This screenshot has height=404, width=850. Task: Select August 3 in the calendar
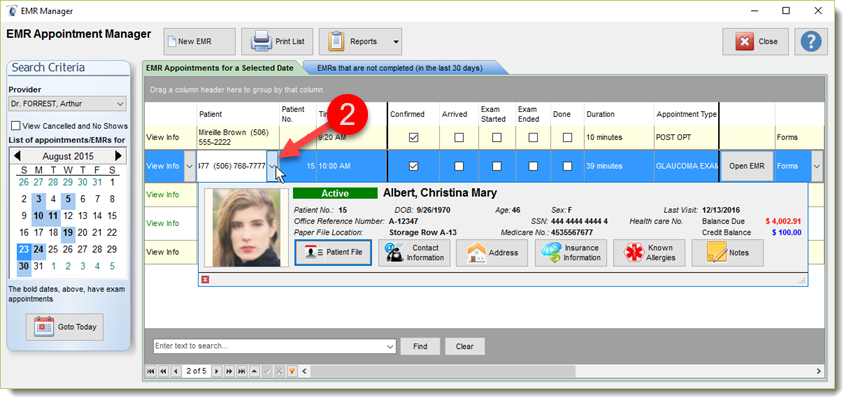pos(38,199)
